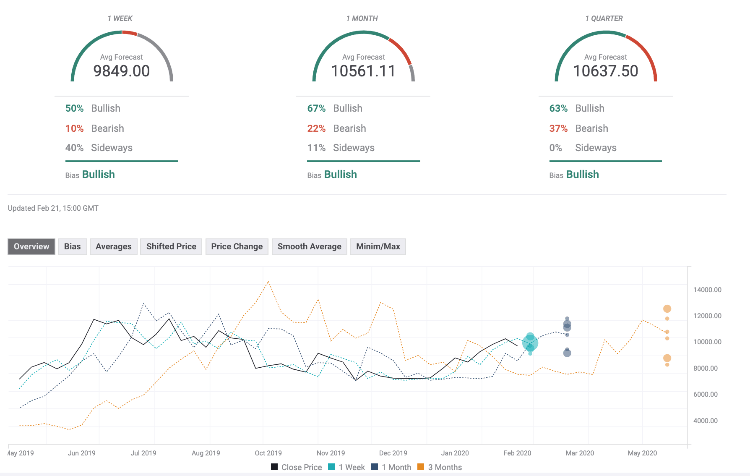Viewport: 750px width, 476px height.
Task: Click the lower dark blue 1 Month bubble
Action: click(x=567, y=352)
